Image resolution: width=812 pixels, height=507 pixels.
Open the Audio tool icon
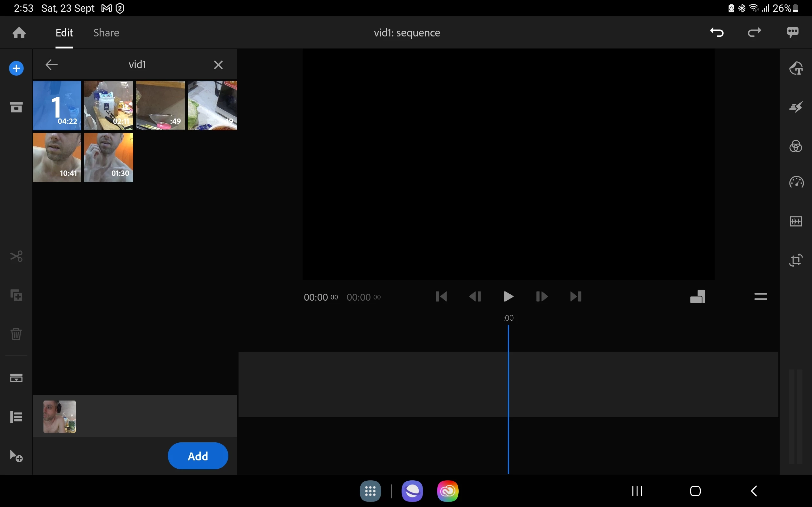(x=796, y=221)
